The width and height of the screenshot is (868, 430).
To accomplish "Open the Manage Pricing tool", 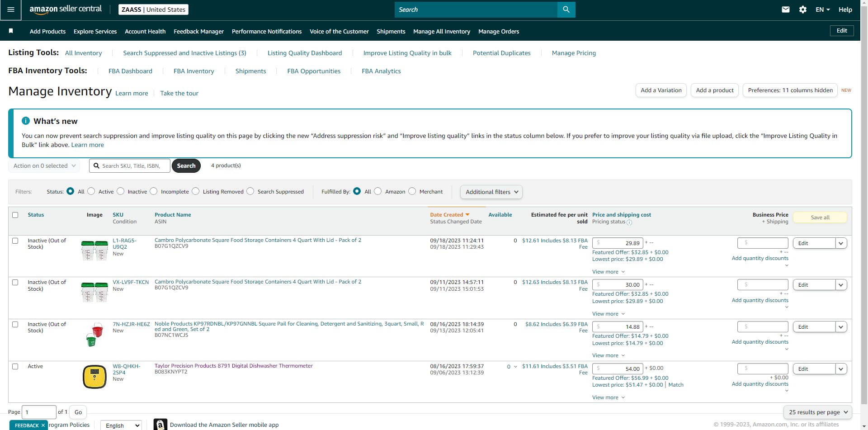I will click(574, 53).
